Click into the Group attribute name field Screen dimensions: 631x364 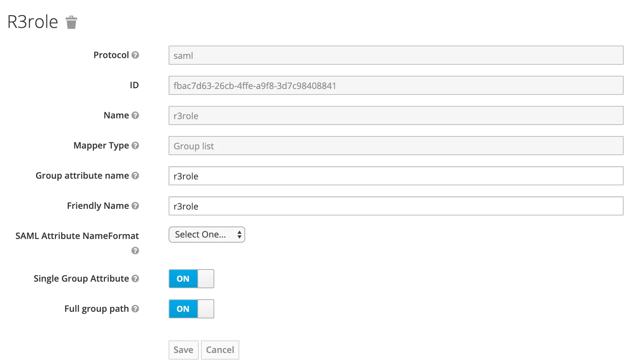point(396,176)
